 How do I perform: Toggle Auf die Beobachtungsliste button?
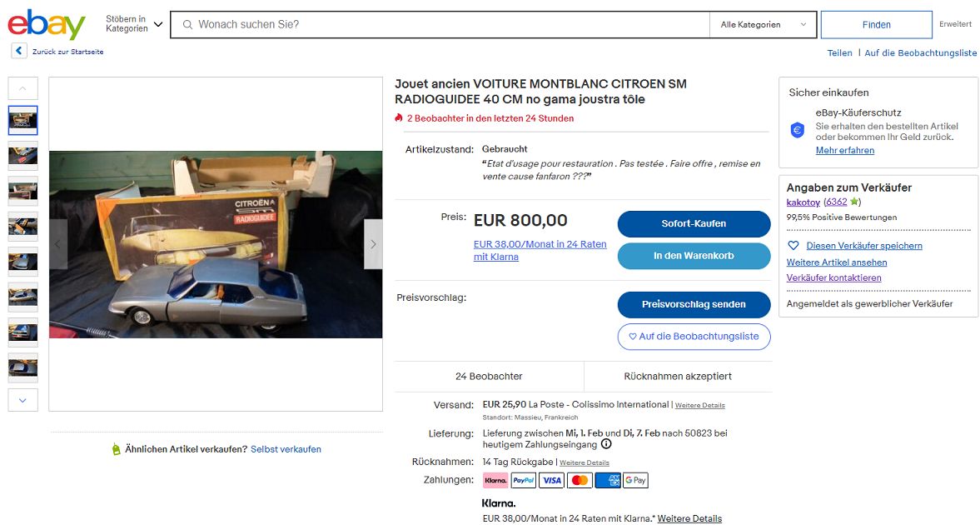[x=694, y=337]
